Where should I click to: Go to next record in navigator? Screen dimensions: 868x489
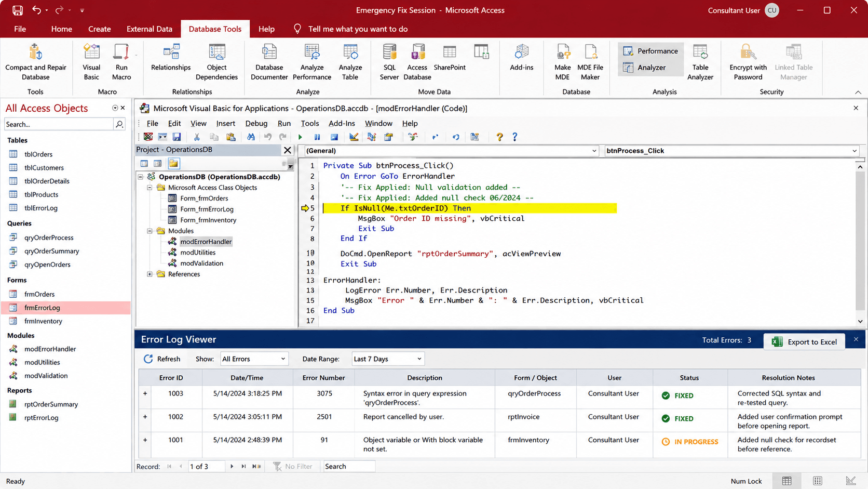coord(232,467)
